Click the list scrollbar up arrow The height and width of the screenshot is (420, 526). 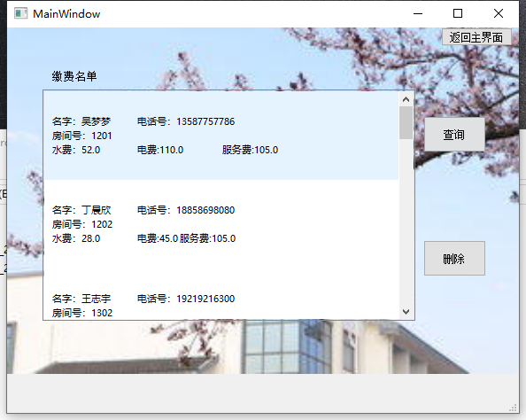pos(406,99)
